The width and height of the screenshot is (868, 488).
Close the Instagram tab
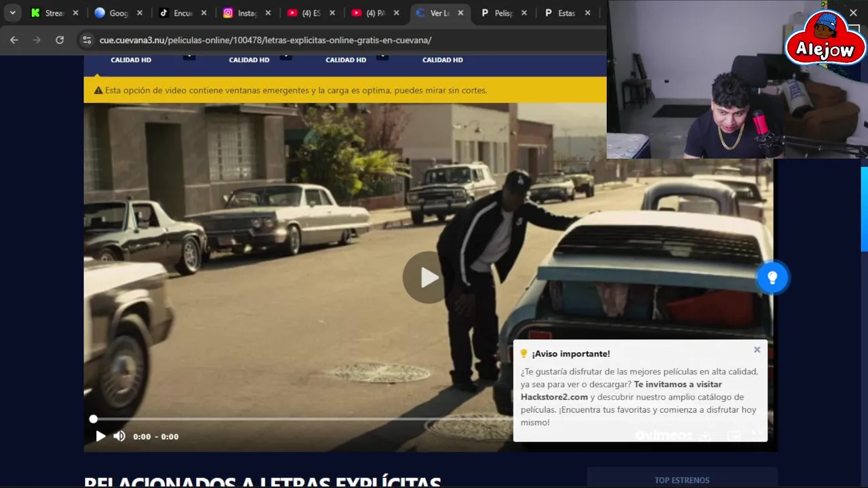(x=268, y=13)
